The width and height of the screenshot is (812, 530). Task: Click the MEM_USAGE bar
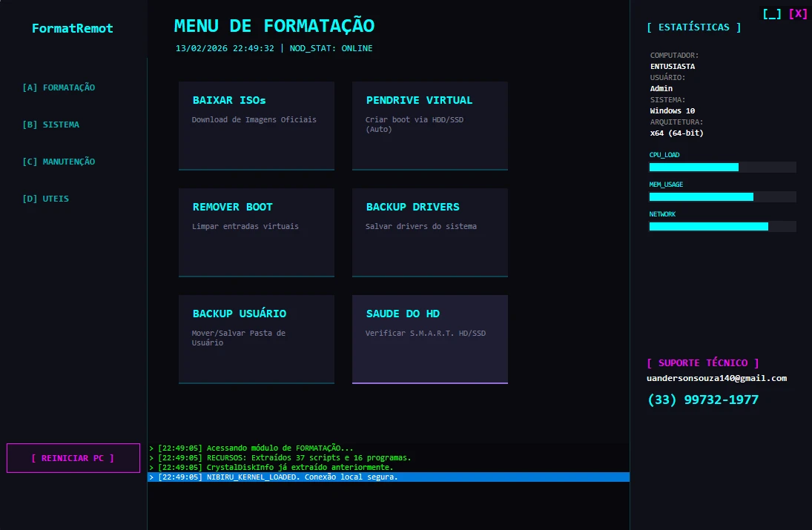tap(722, 196)
